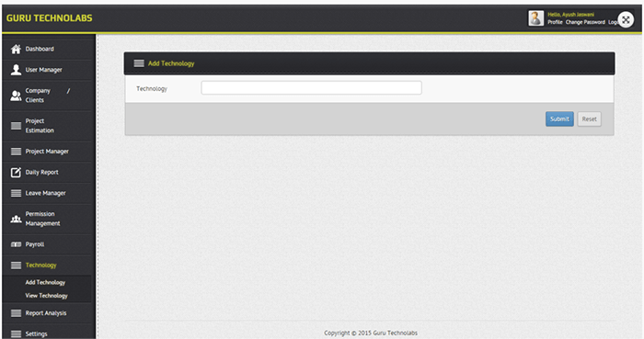Open Permission Management menu item
This screenshot has width=644, height=339.
click(42, 219)
